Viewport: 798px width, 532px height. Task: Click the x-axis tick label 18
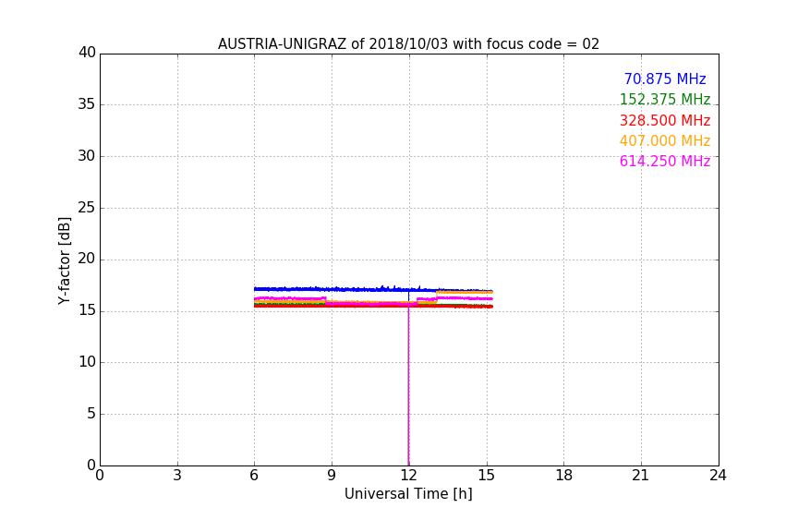(x=563, y=476)
